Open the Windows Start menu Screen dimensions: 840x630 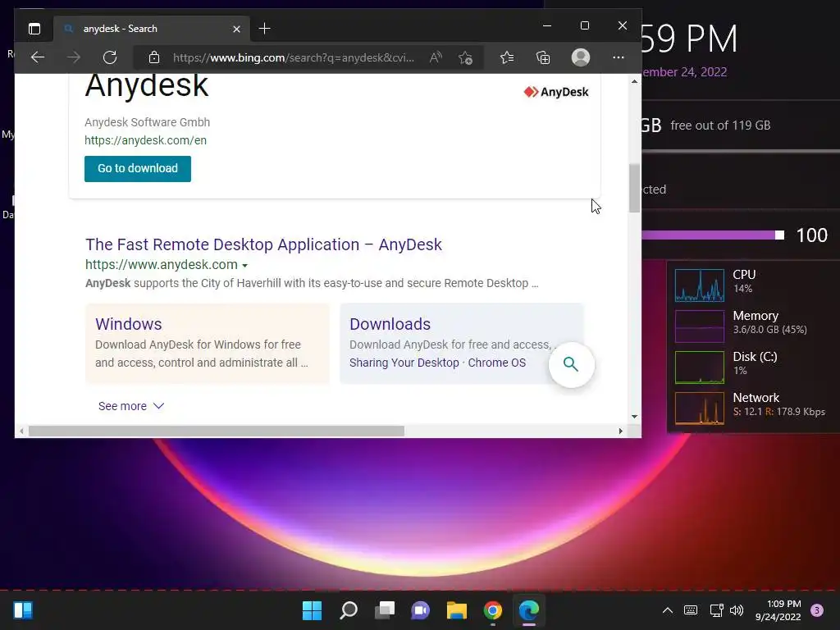point(312,610)
